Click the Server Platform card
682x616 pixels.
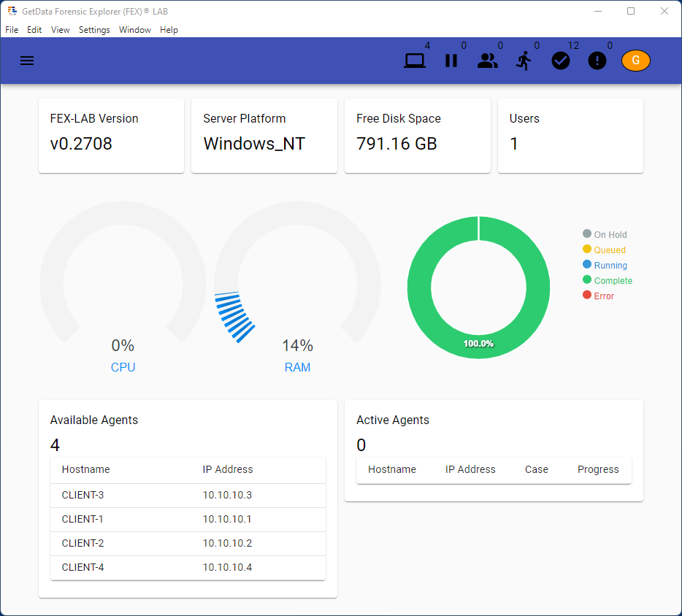point(264,136)
